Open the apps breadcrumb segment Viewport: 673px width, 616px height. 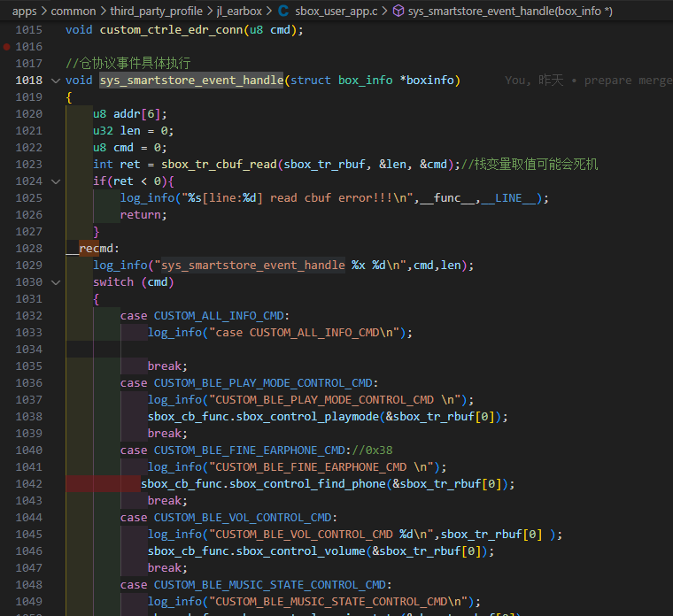pyautogui.click(x=25, y=12)
